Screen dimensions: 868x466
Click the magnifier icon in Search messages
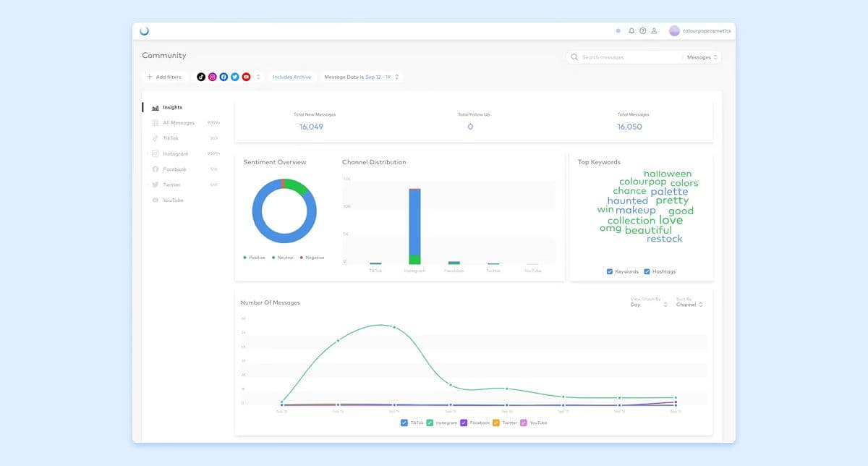click(574, 57)
